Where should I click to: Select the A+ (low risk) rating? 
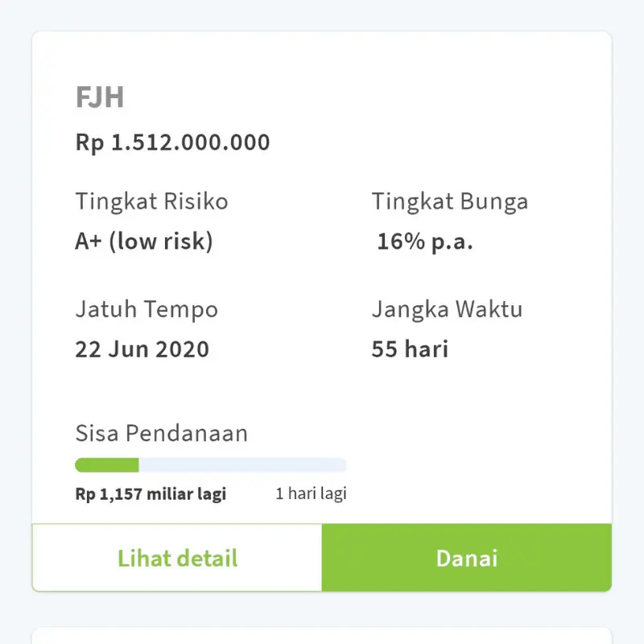pyautogui.click(x=144, y=240)
